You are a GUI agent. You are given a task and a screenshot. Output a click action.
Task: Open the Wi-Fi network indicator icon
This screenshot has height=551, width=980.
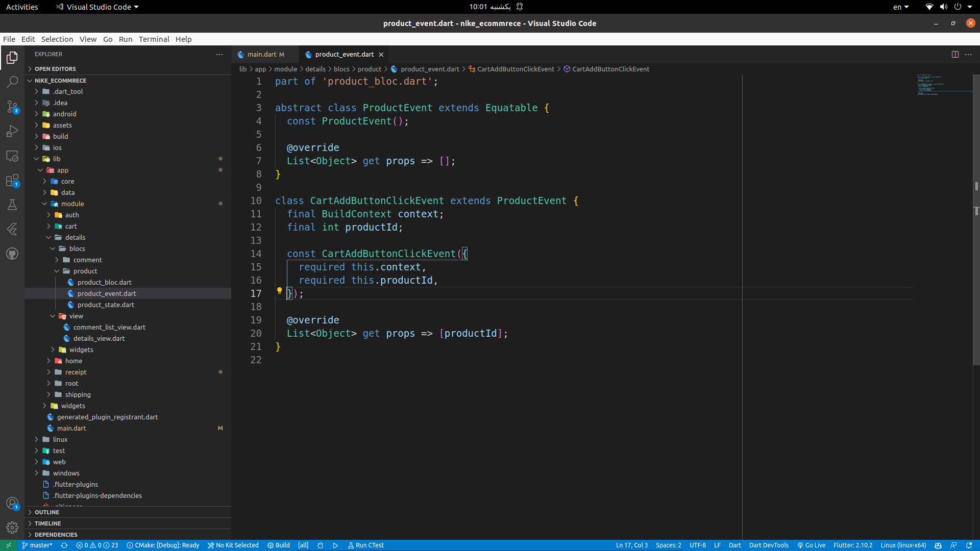(x=929, y=7)
